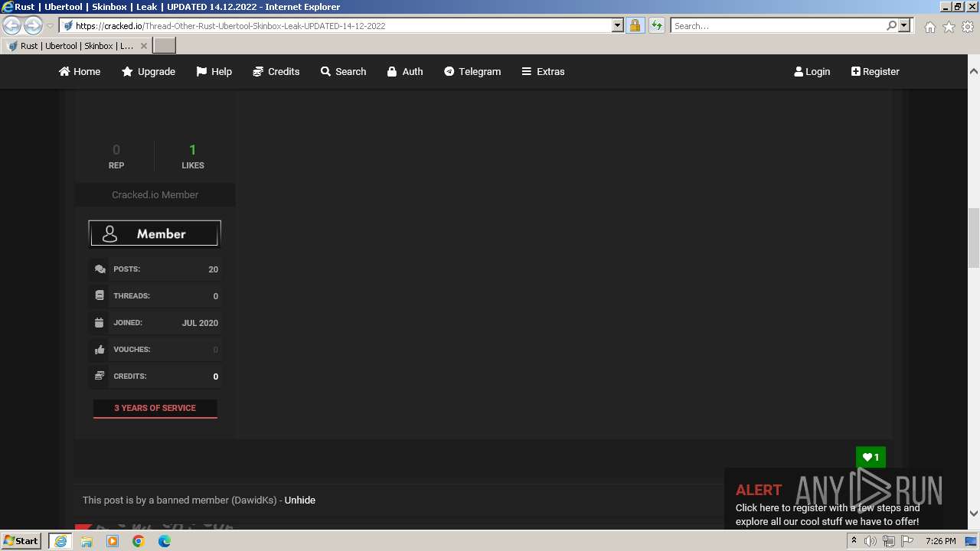The width and height of the screenshot is (980, 551).
Task: Click the taskbar clock showing 7:26 PM
Action: click(x=940, y=541)
